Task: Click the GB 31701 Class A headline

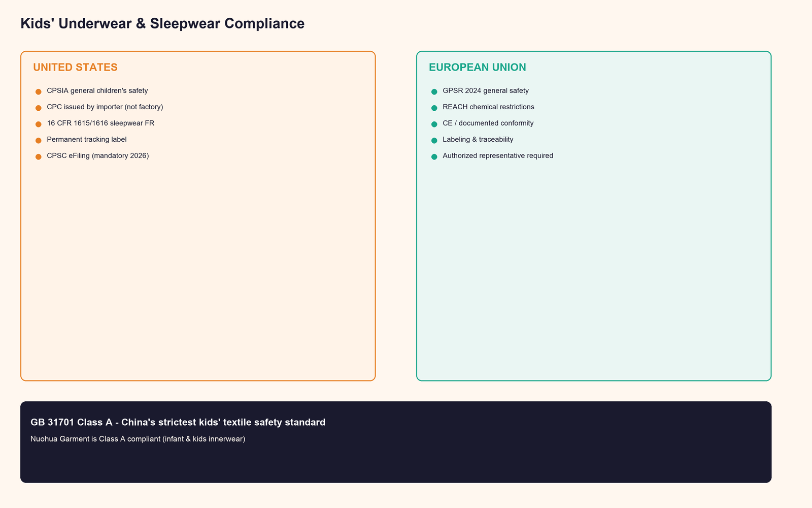Action: click(178, 422)
